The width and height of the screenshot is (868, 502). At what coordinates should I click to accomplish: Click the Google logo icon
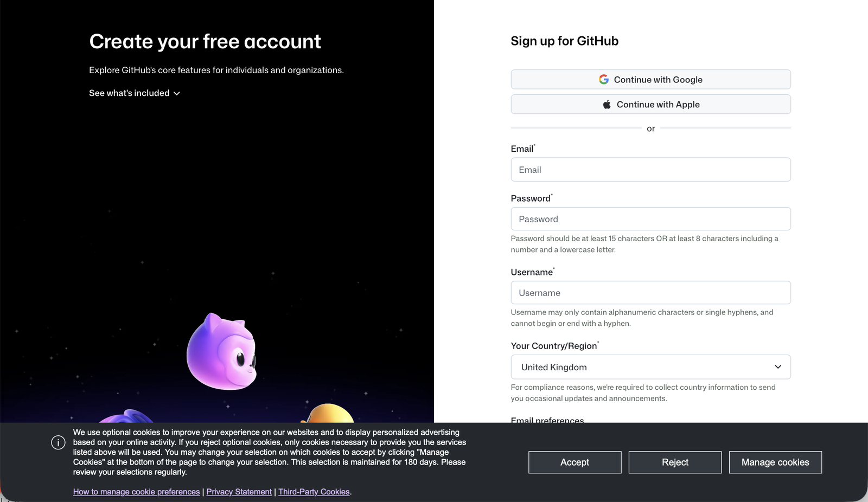(x=603, y=79)
